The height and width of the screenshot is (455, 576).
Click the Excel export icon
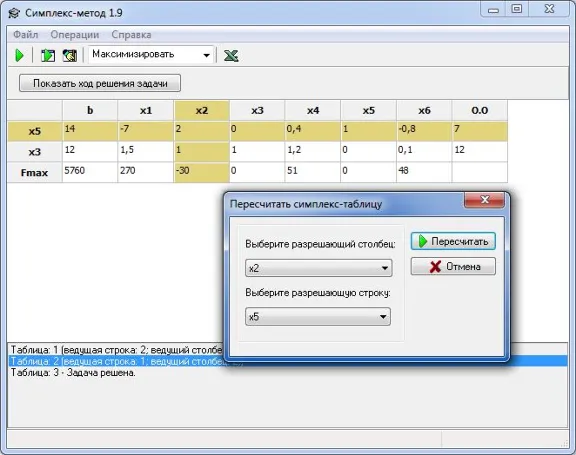point(231,55)
